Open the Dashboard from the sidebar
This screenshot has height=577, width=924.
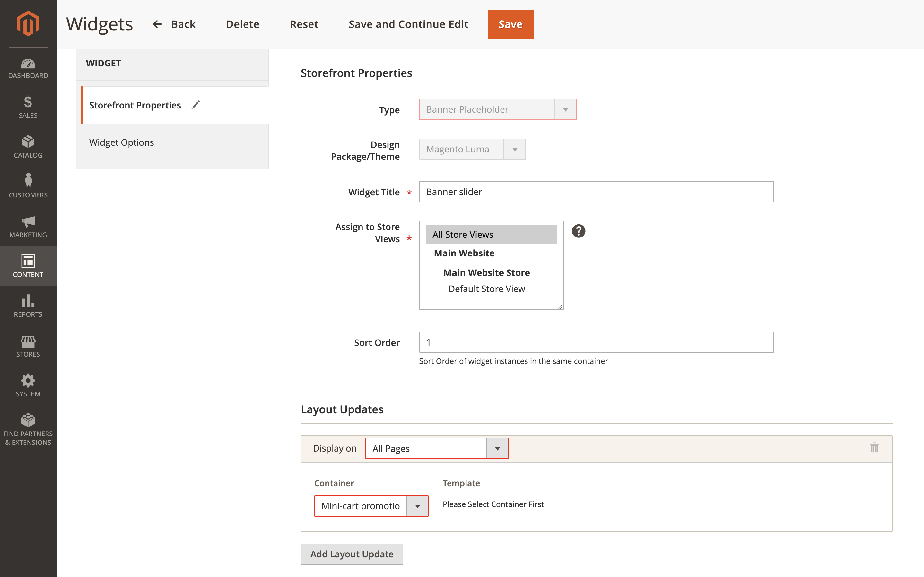[x=28, y=69]
